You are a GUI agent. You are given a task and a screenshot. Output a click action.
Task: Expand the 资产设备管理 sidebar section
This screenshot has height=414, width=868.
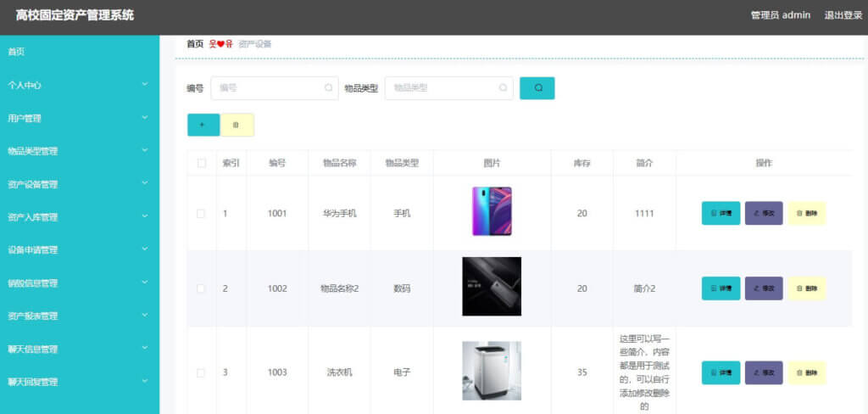click(x=79, y=184)
